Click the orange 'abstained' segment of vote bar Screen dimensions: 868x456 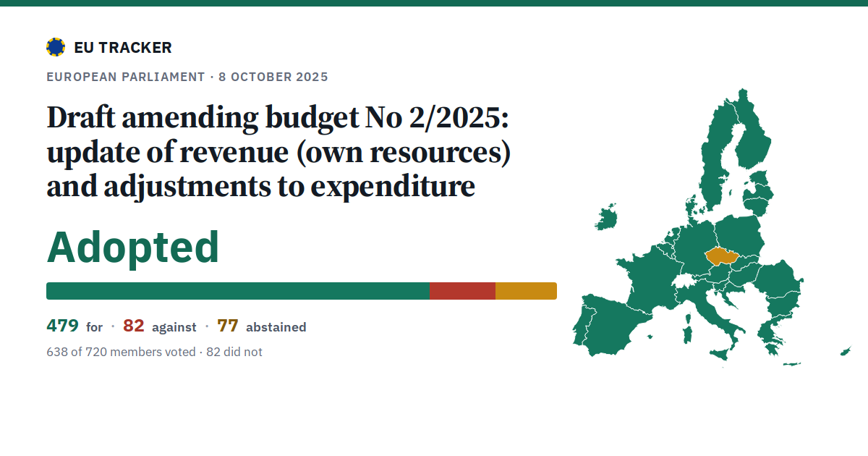tap(526, 291)
